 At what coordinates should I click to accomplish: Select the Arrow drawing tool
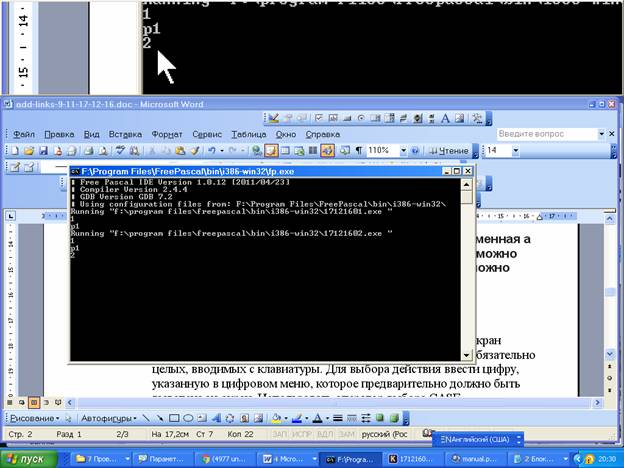[x=160, y=418]
